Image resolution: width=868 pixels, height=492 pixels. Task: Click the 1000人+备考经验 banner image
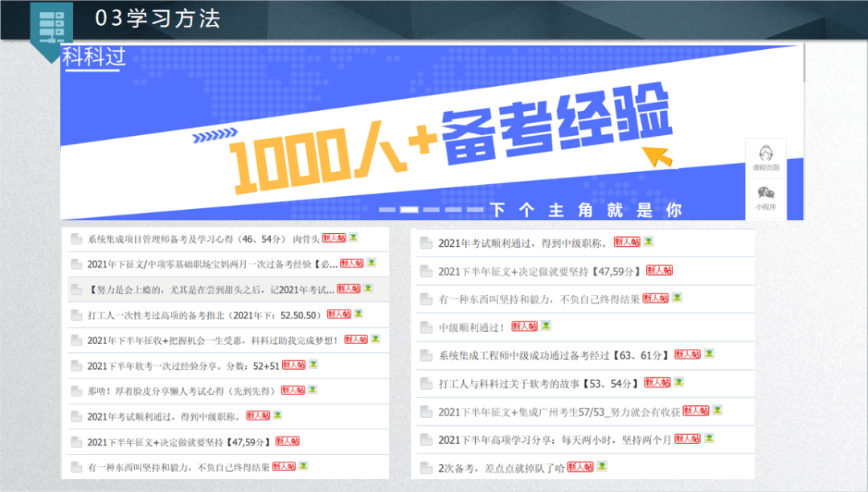pyautogui.click(x=432, y=133)
